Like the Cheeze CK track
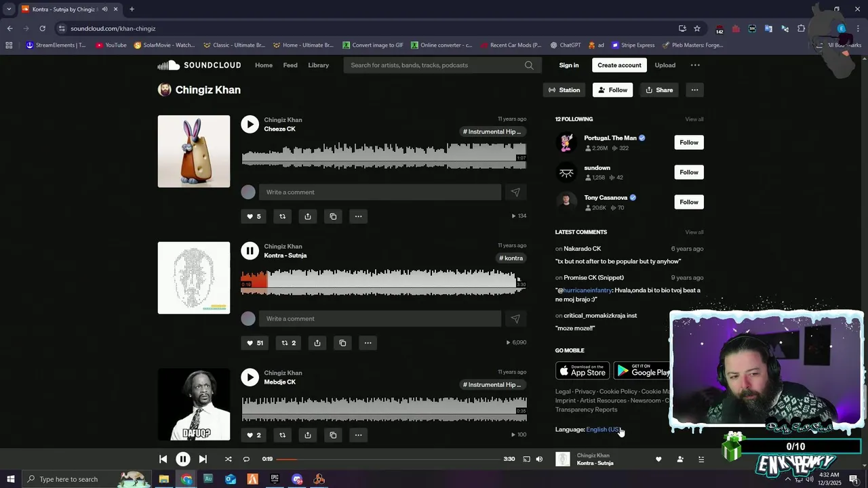The image size is (868, 488). tap(254, 216)
